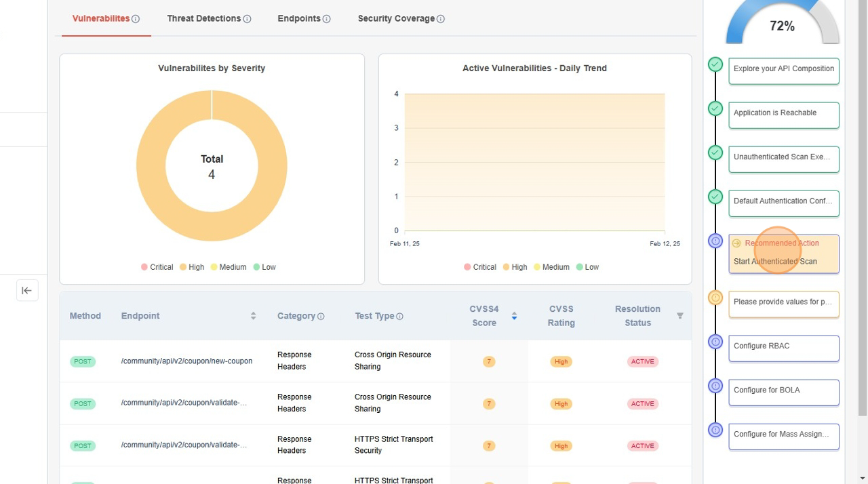Image resolution: width=868 pixels, height=484 pixels.
Task: Click info icon next to Endpoints tab
Action: (326, 19)
